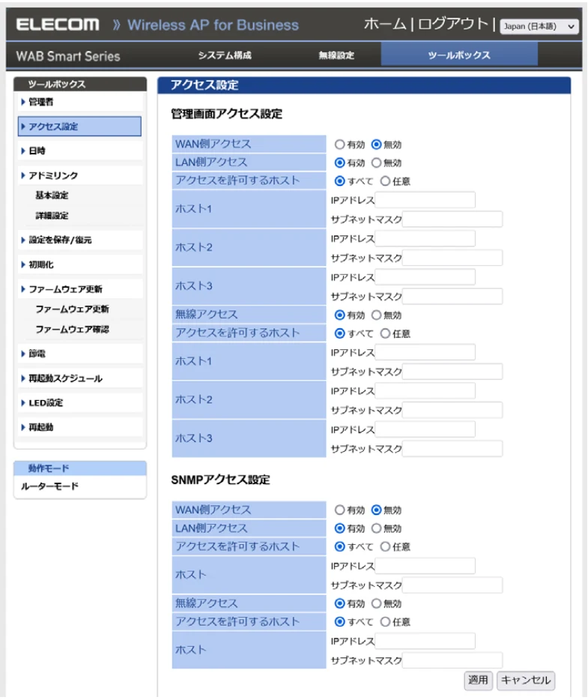Switch to ツールボックス tab
This screenshot has width=588, height=700.
(x=458, y=55)
